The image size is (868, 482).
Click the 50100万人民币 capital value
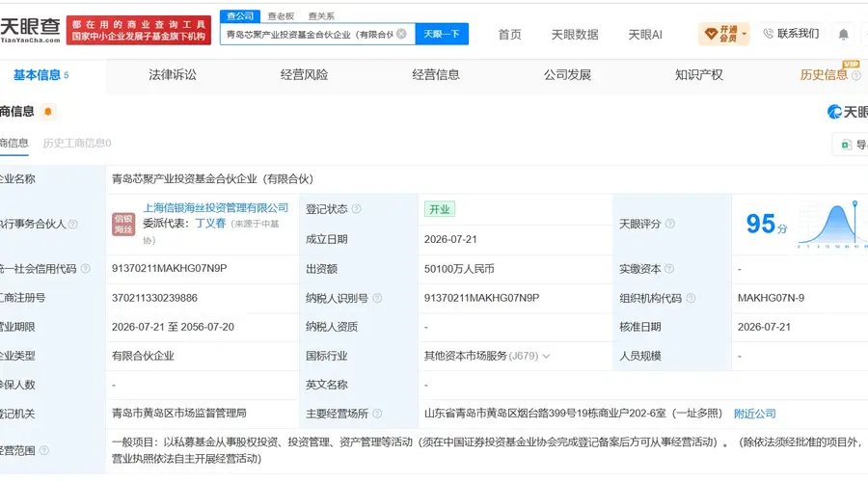[x=459, y=269]
